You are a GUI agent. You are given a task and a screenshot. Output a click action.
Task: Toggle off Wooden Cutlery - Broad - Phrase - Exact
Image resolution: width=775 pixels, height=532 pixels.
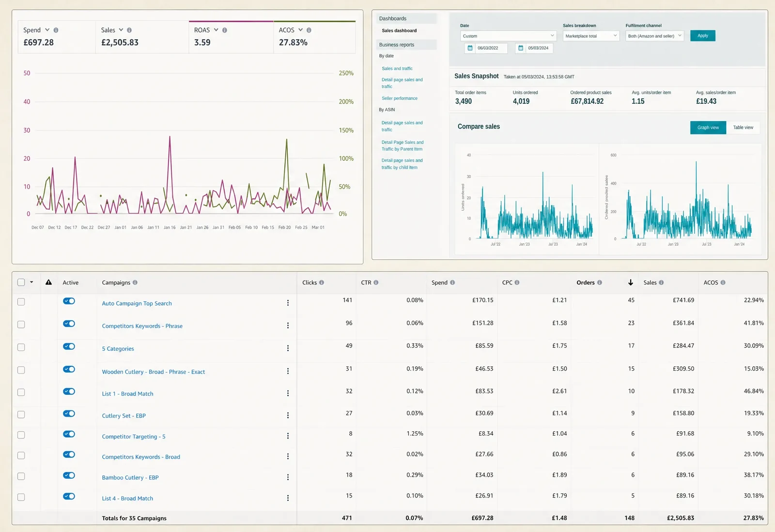coord(69,369)
